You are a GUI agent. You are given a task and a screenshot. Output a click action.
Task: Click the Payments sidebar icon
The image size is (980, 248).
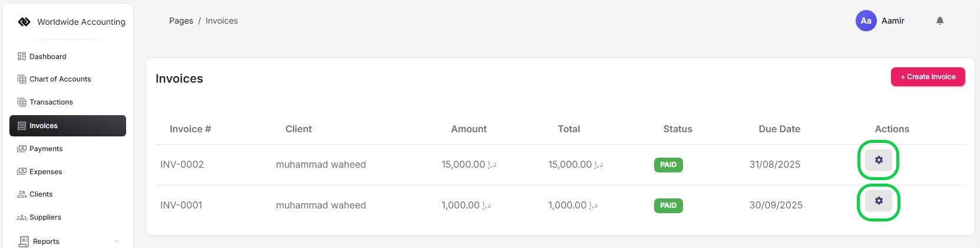tap(22, 149)
